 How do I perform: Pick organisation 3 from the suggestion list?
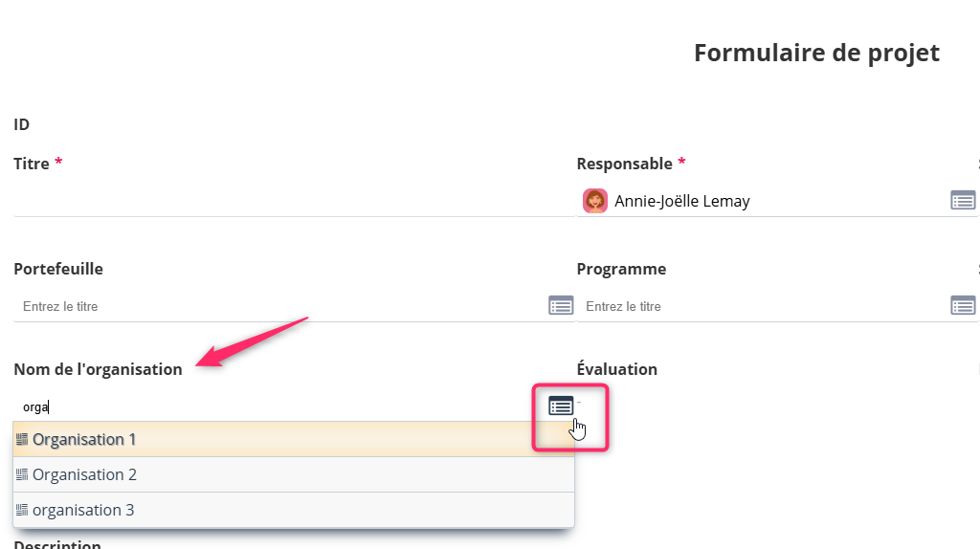[x=83, y=511]
